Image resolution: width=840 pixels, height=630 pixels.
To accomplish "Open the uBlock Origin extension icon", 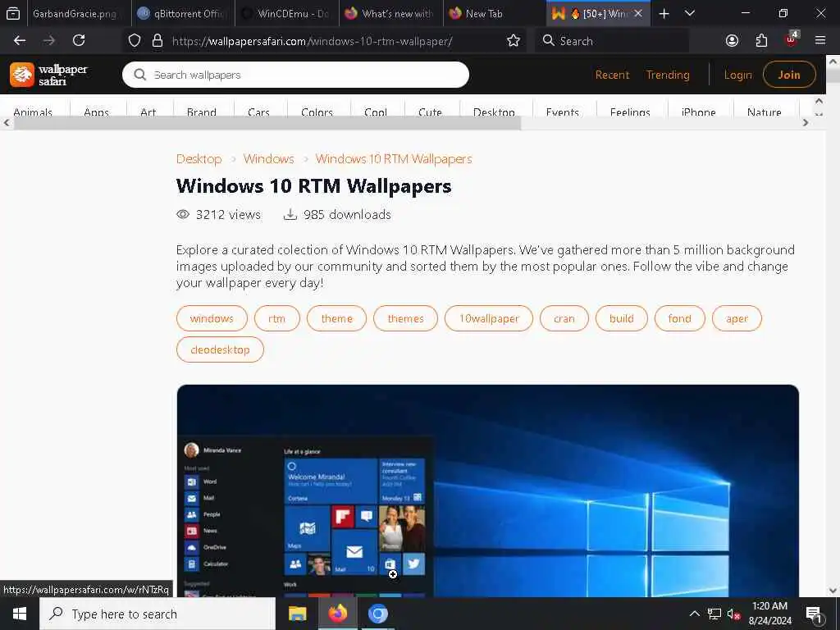I will 792,39.
